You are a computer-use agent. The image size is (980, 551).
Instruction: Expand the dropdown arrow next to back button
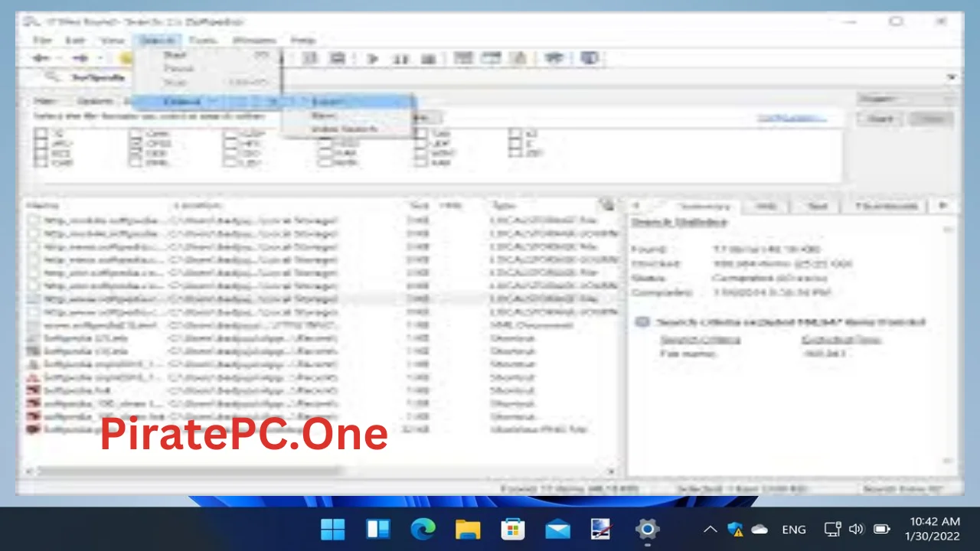coord(58,58)
